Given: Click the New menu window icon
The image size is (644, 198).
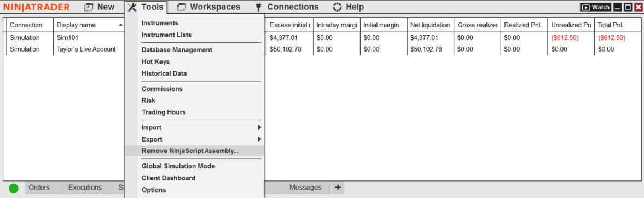Looking at the screenshot, I should [x=89, y=7].
